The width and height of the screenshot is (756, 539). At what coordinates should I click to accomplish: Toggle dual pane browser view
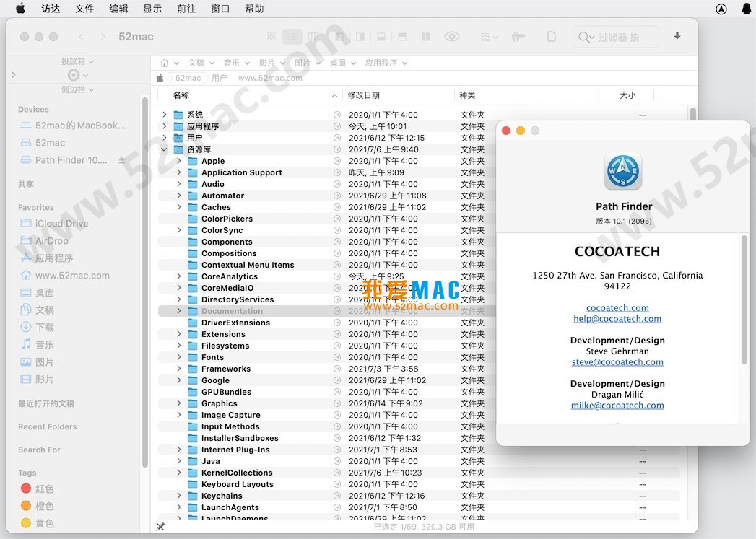425,37
